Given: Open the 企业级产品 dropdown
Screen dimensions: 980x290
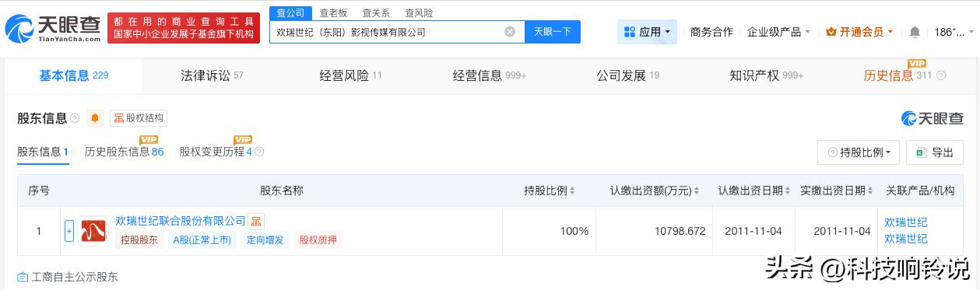Looking at the screenshot, I should 778,32.
